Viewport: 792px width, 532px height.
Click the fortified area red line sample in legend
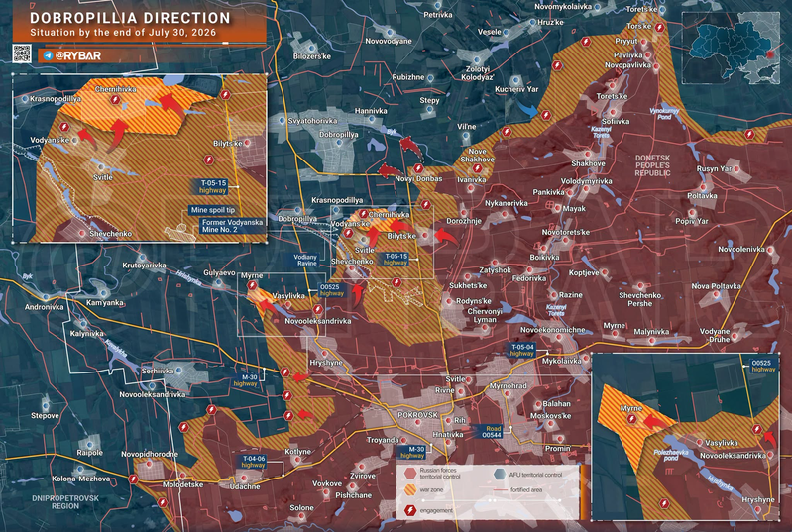tap(500, 490)
